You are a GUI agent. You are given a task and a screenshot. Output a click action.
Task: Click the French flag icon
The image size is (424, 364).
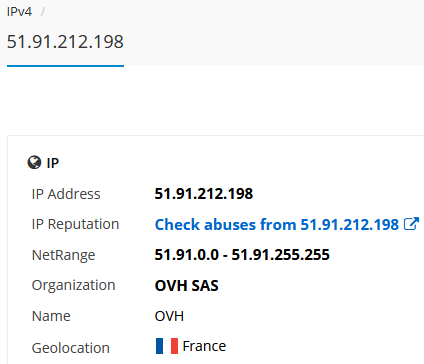[x=167, y=346]
